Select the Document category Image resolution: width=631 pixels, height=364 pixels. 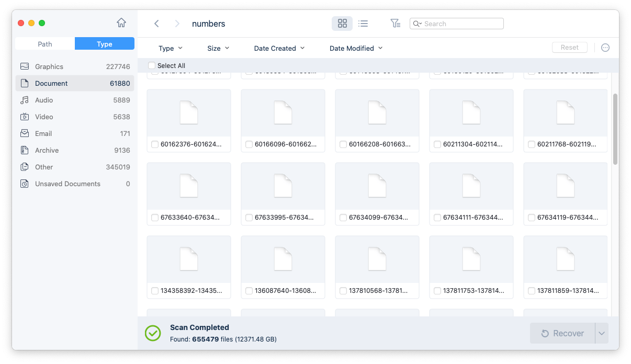pyautogui.click(x=75, y=83)
